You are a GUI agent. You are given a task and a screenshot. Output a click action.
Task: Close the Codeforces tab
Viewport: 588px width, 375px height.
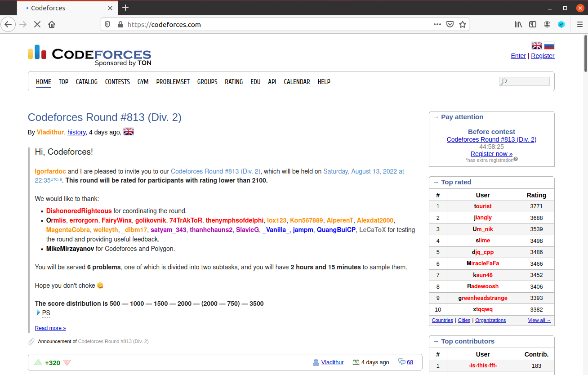tap(111, 8)
